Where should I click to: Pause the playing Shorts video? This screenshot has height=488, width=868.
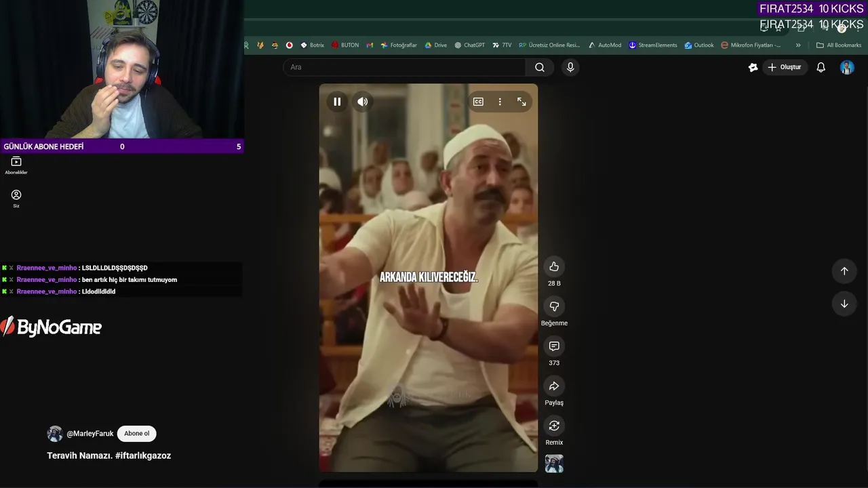(337, 102)
